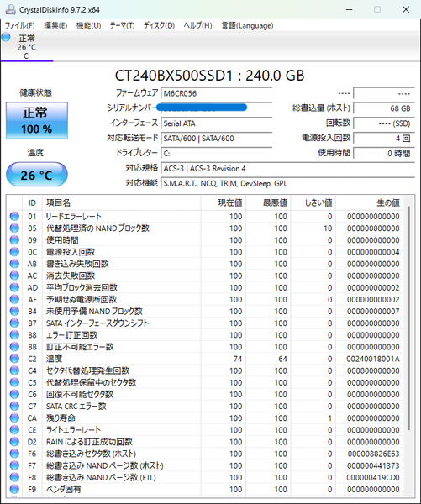Click status orb for BB 訂正不可能エラー数
The width and height of the screenshot is (421, 504).
coord(14,347)
